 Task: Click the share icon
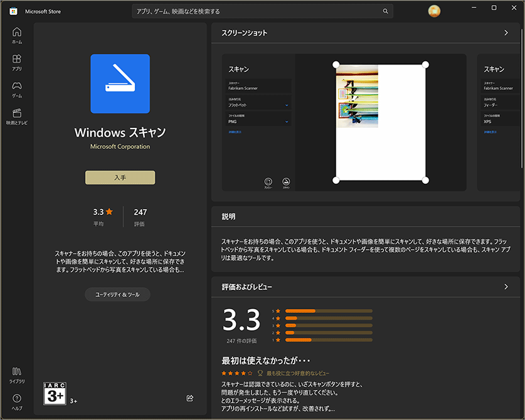[x=190, y=398]
